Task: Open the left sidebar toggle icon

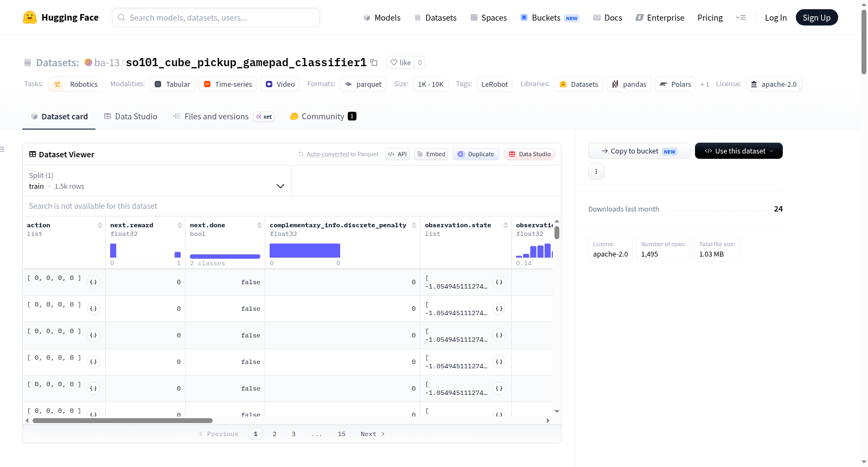Action: click(2, 149)
